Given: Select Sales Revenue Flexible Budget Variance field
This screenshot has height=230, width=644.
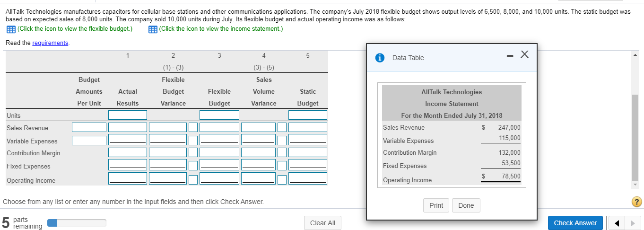Looking at the screenshot, I should pos(168,127).
